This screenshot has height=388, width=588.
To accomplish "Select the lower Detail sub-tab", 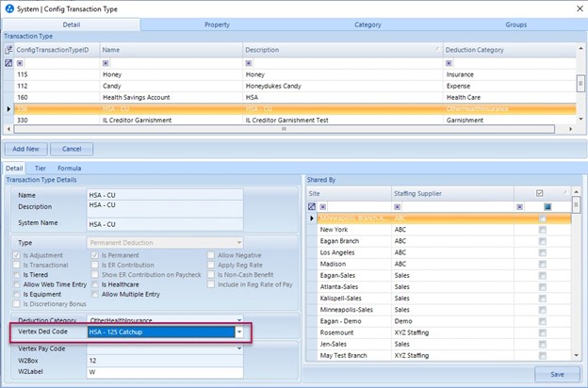I will click(14, 169).
